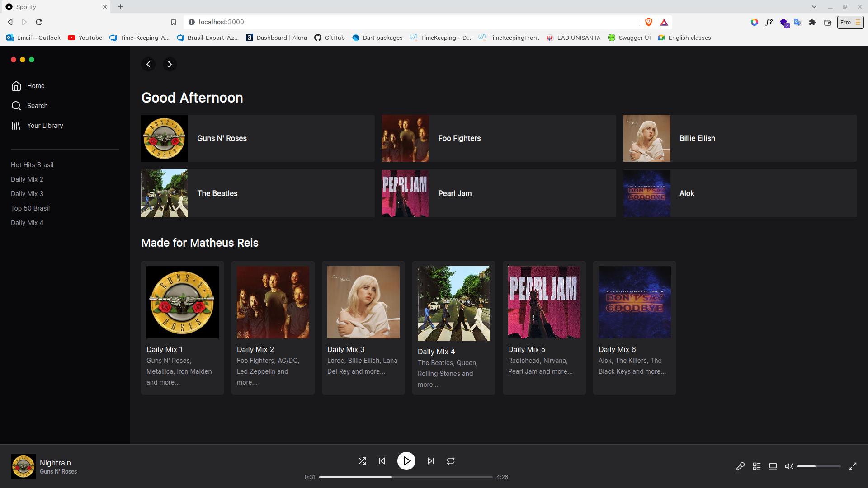Open Daily Mix 2 from the sidebar

coord(27,179)
